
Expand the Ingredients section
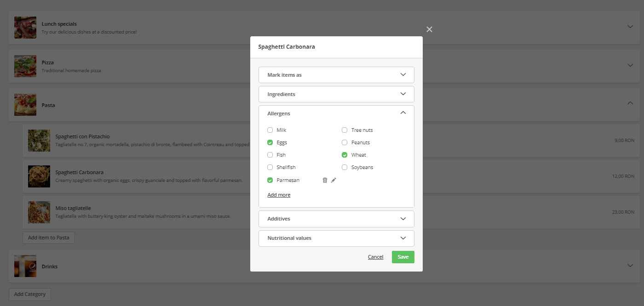click(x=336, y=94)
